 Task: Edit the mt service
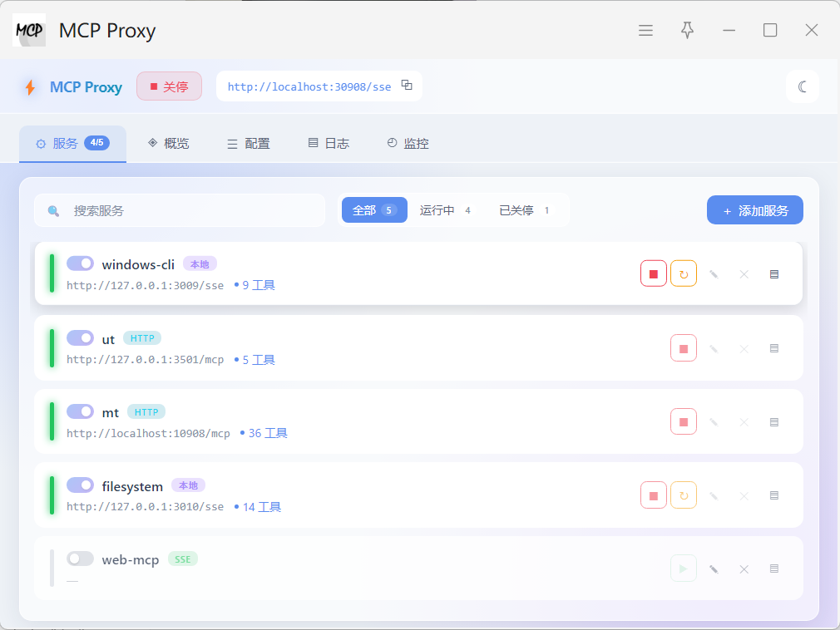pyautogui.click(x=714, y=421)
